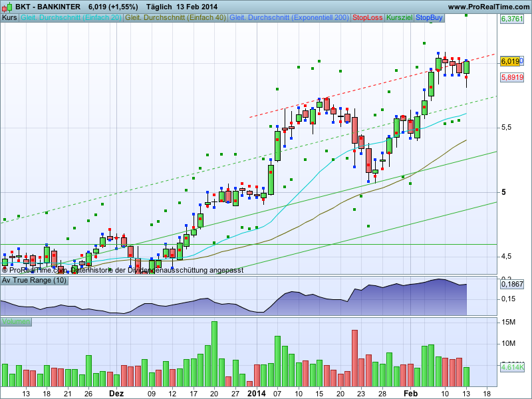This screenshot has height=399, width=532.
Task: Click the volume value tag 4.614K
Action: click(x=512, y=367)
